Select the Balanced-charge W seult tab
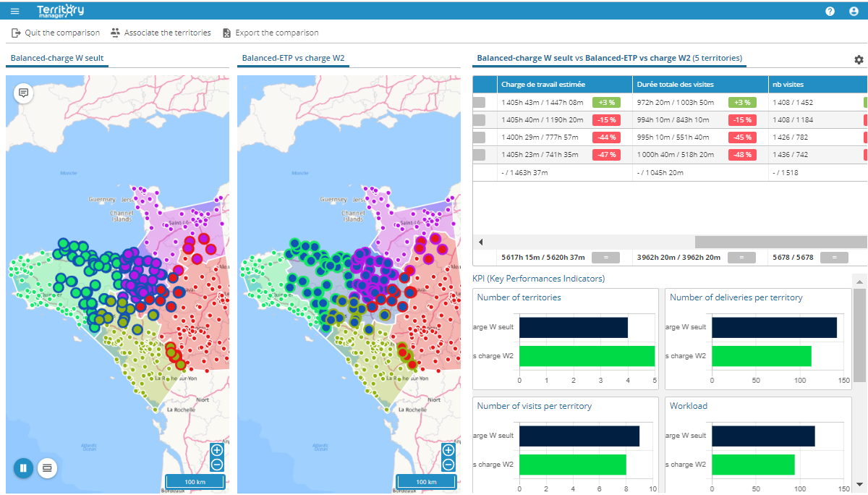The height and width of the screenshot is (495, 868). point(57,58)
